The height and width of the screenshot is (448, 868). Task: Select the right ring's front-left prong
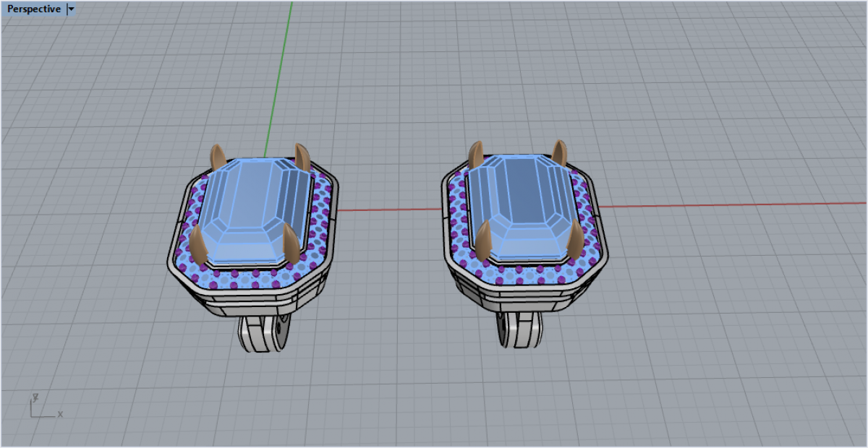(482, 238)
